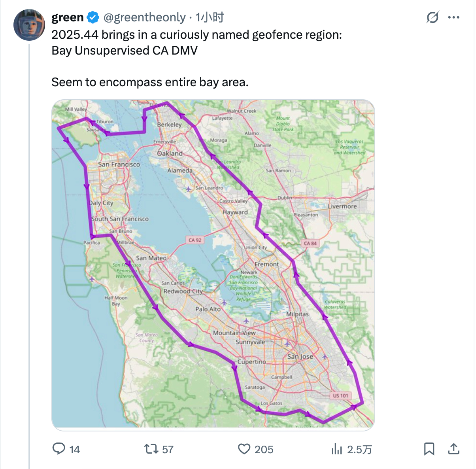The width and height of the screenshot is (476, 469).
Task: Like the tweet with heart icon
Action: click(244, 449)
